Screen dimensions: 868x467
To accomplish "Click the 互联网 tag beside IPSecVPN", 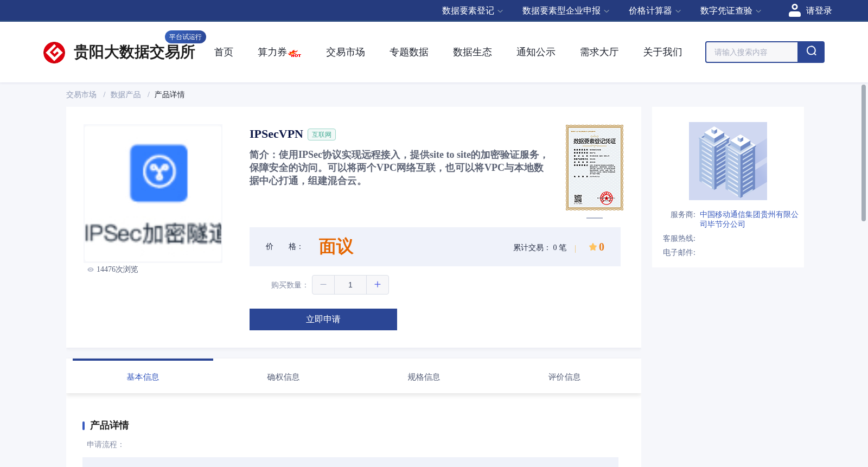I will [x=322, y=135].
